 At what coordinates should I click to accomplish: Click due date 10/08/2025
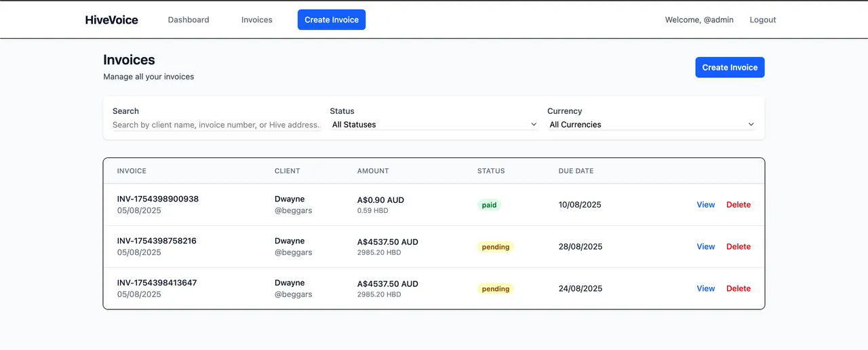tap(580, 205)
